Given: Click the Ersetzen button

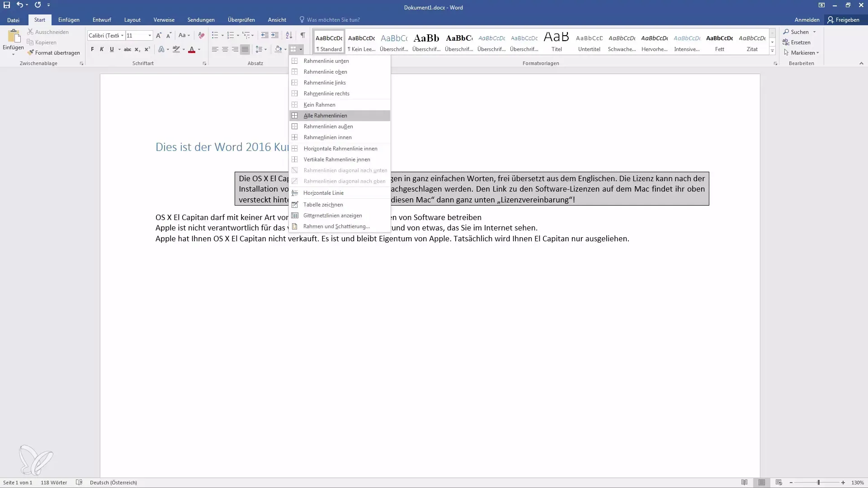Looking at the screenshot, I should click(797, 42).
